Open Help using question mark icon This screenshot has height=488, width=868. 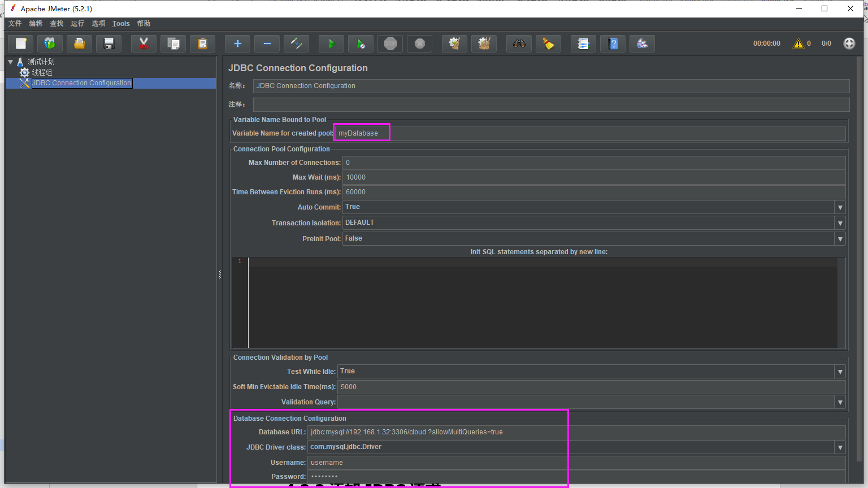tap(613, 43)
